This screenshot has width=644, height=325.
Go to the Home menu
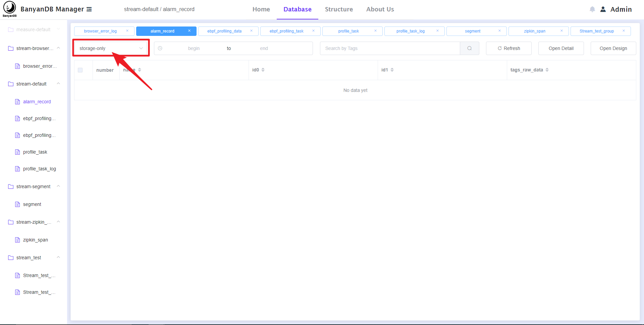pos(261,9)
